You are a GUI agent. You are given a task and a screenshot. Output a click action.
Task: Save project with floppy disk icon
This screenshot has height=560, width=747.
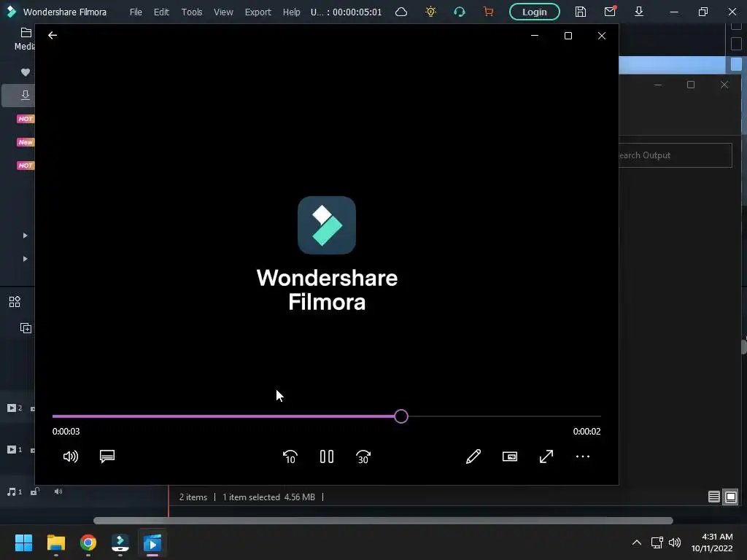580,12
